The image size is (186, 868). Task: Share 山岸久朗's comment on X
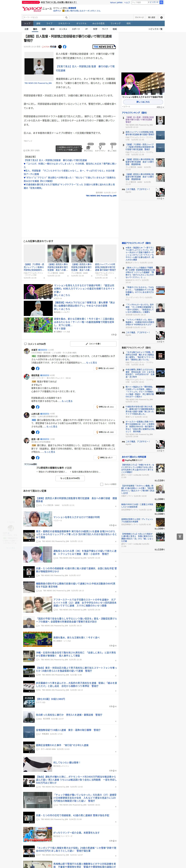[33, 432]
